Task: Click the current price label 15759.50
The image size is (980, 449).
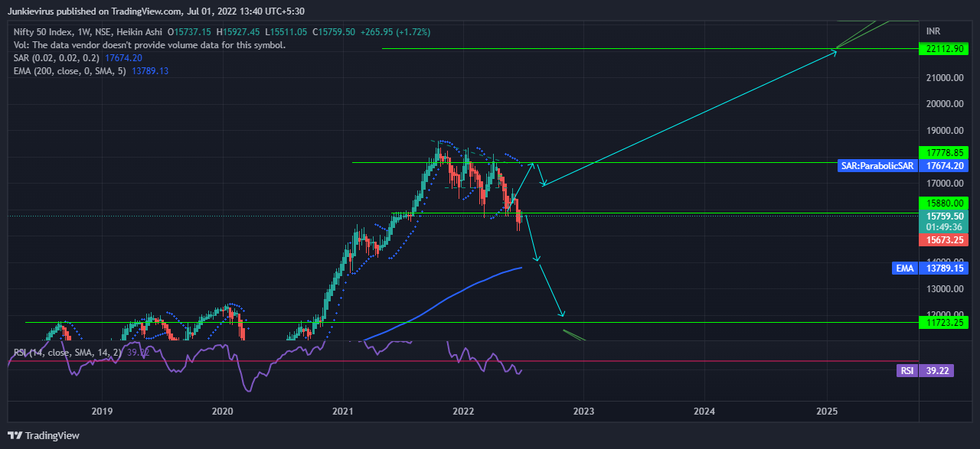Action: point(942,216)
